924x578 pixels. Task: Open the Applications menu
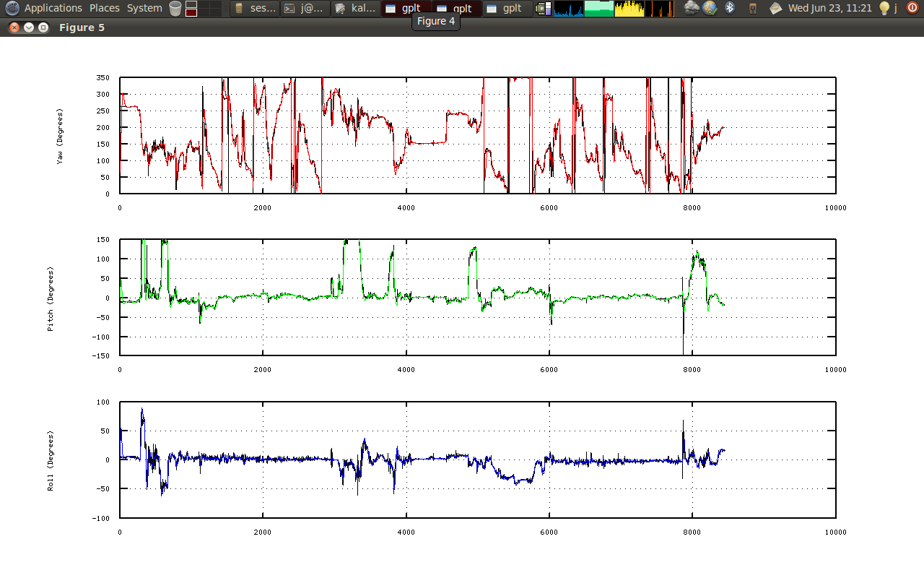pyautogui.click(x=53, y=8)
